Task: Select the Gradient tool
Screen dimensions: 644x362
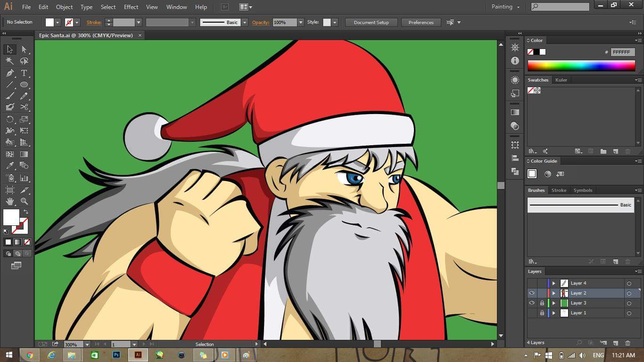Action: pyautogui.click(x=24, y=154)
